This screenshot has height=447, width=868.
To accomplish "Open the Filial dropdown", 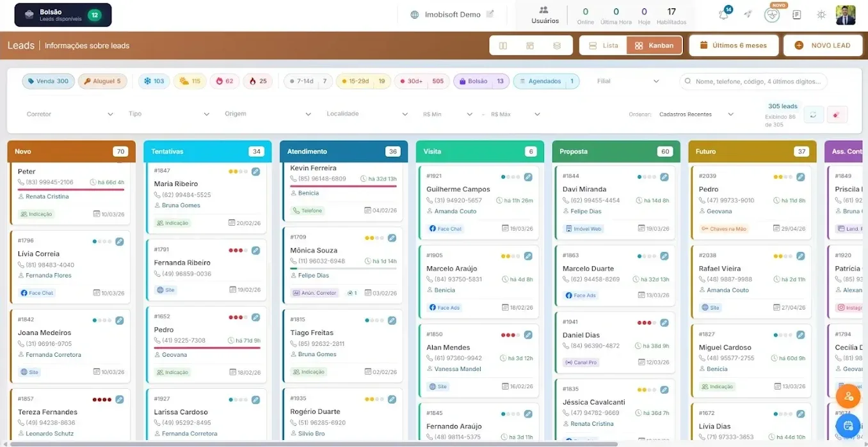I will point(628,81).
